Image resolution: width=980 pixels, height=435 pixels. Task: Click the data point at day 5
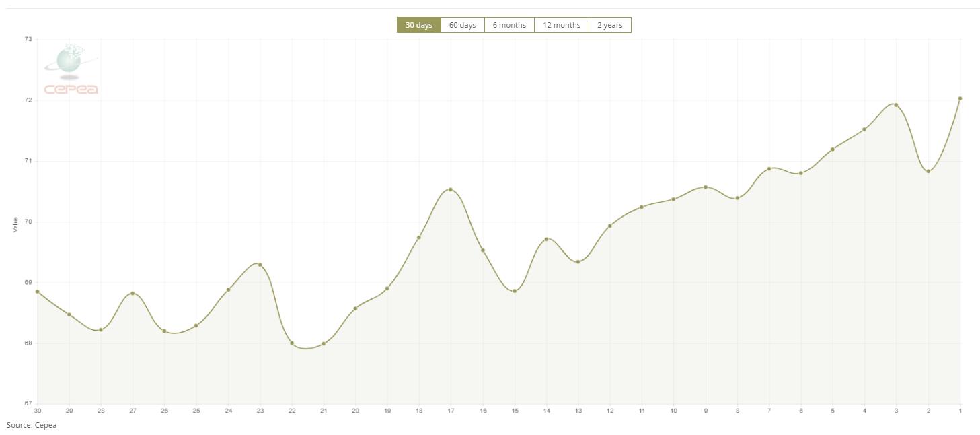click(833, 149)
